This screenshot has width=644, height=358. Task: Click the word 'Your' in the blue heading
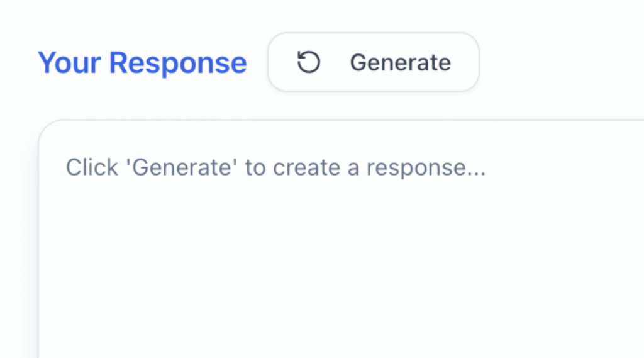click(69, 63)
